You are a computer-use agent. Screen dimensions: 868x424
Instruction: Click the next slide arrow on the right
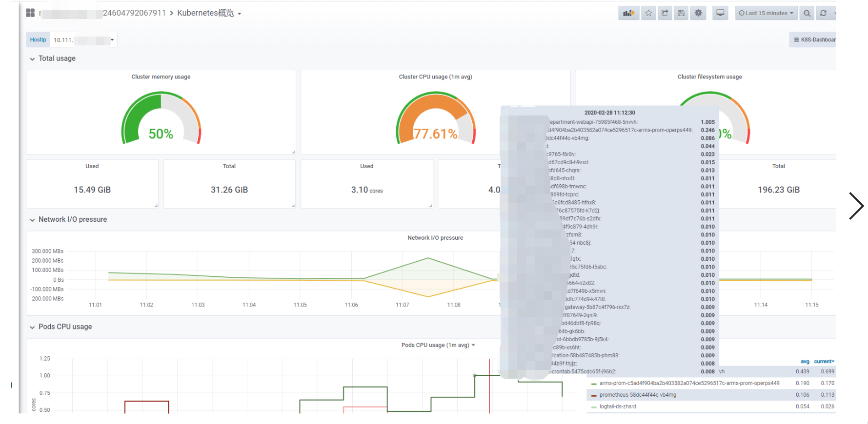(856, 206)
